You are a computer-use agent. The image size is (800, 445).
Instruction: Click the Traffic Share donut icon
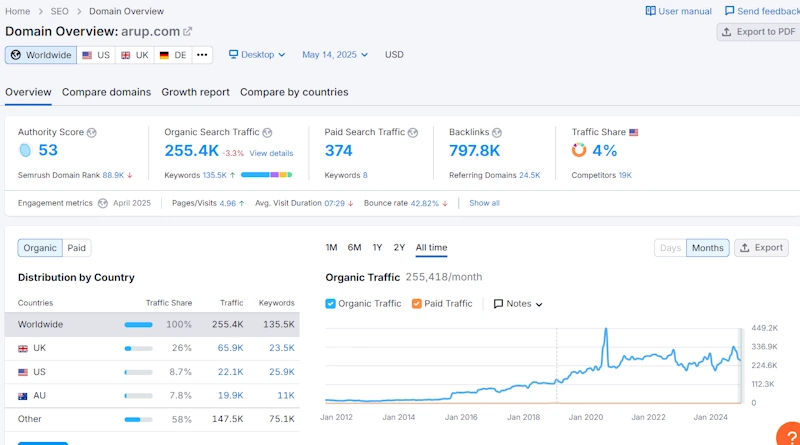click(x=579, y=150)
